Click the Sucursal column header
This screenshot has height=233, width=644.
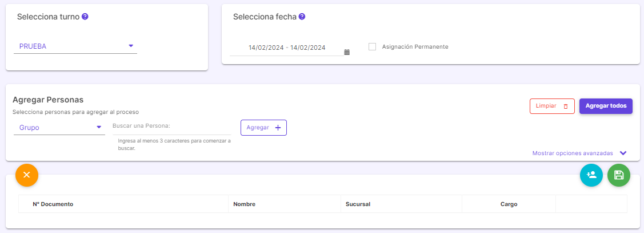click(x=358, y=204)
